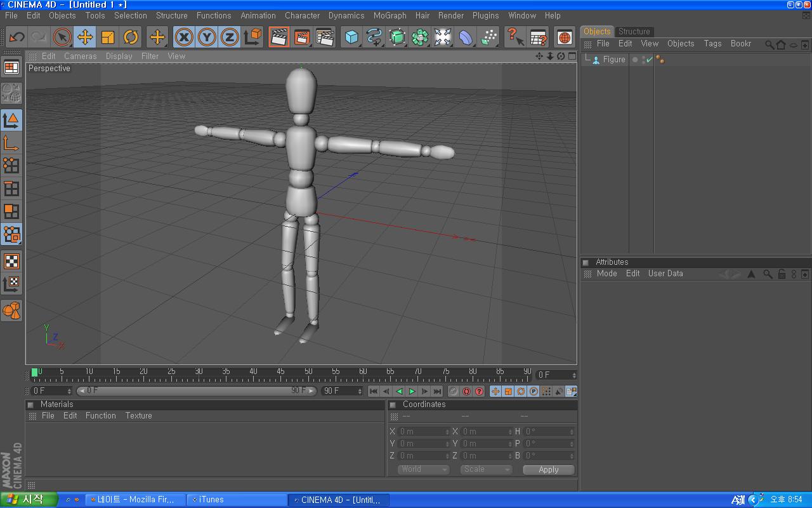812x508 pixels.
Task: Toggle Y axis lock
Action: click(207, 37)
